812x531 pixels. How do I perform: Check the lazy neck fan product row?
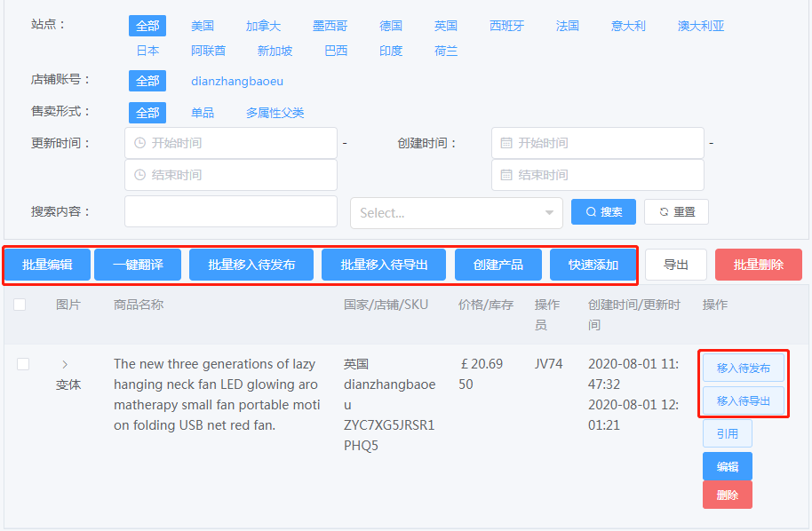coord(23,364)
